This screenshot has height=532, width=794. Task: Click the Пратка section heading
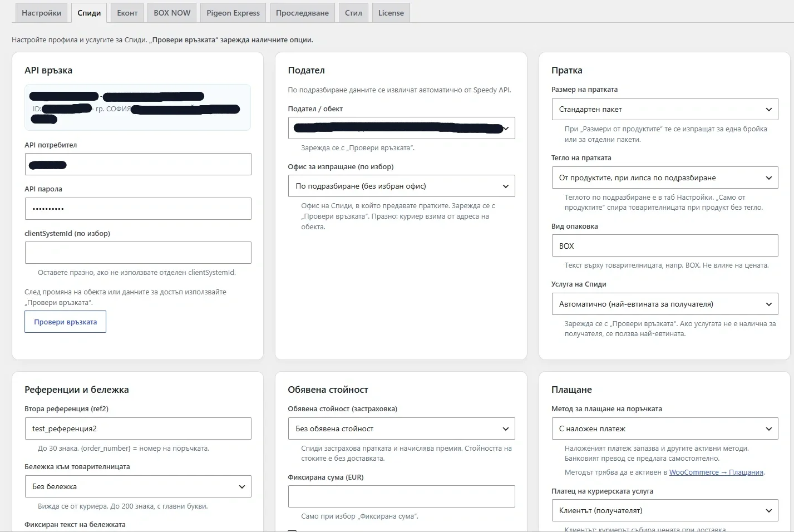tap(566, 70)
